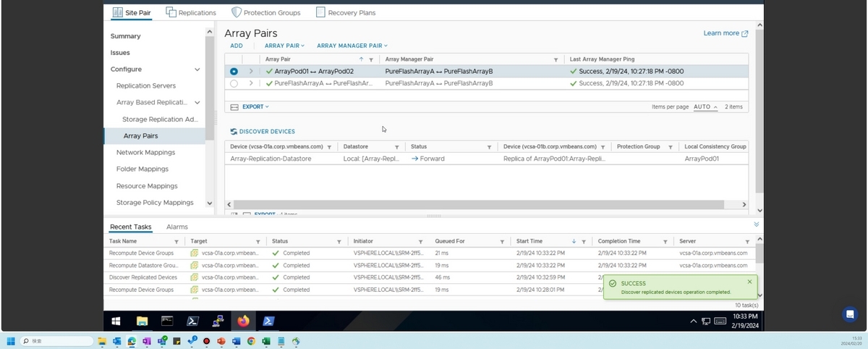This screenshot has height=349, width=868.
Task: Expand the PureFlashArrayA ↔ PureFlashAr... row
Action: tap(251, 83)
